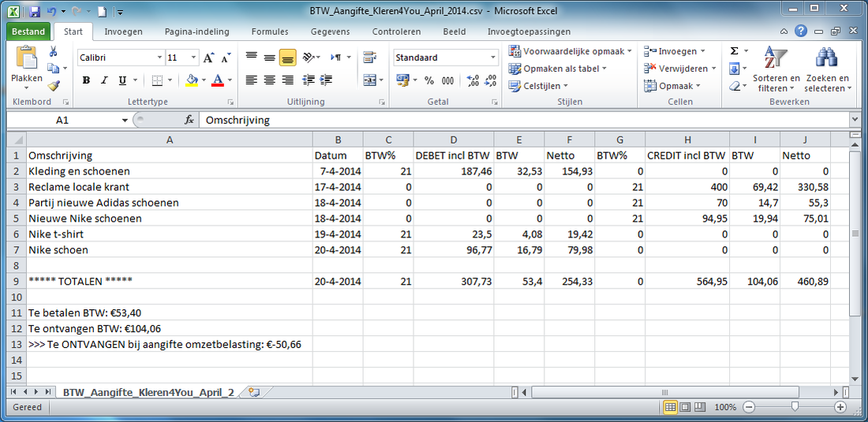Toggle middle vertical alignment
This screenshot has height=422, width=868.
[x=270, y=58]
